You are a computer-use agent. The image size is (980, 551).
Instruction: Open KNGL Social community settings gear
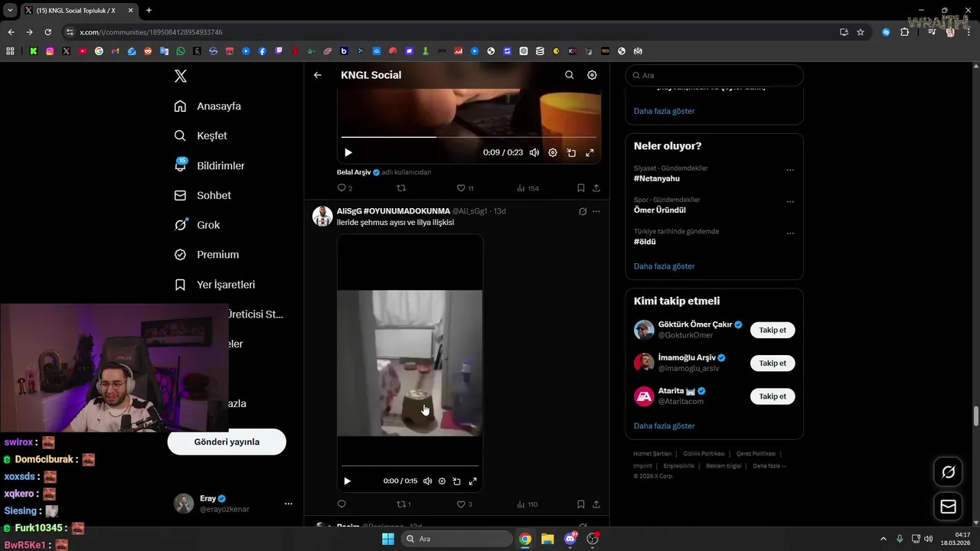pos(592,75)
